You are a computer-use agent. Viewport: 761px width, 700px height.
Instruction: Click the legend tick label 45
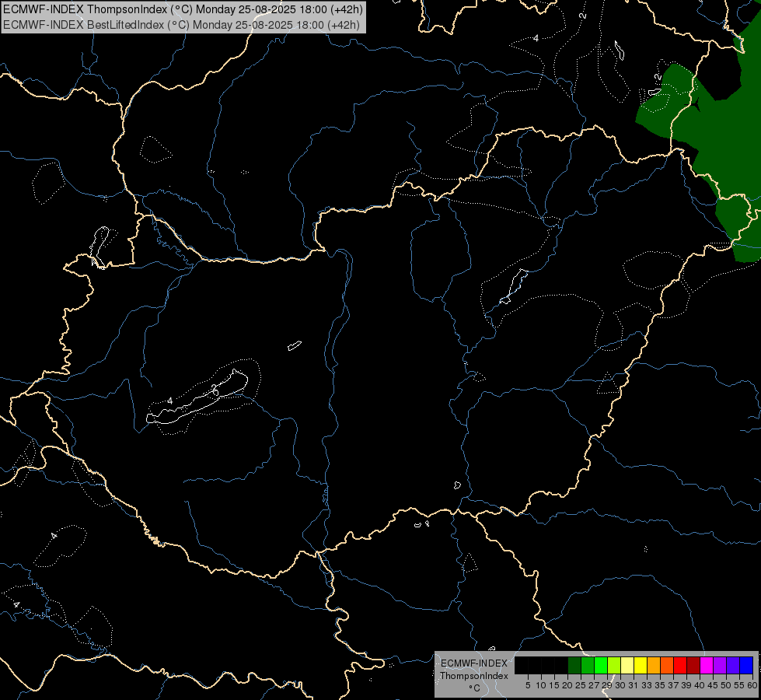tap(713, 685)
